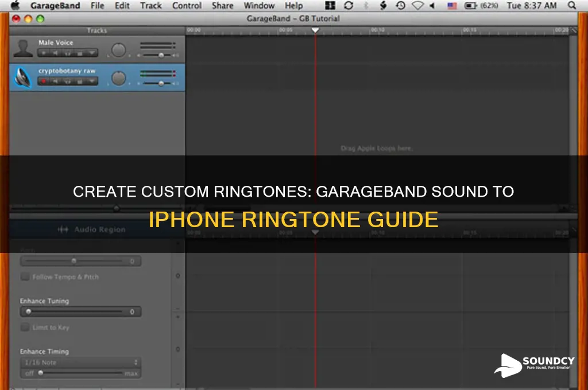Select the cryptobotany raw speaker track icon
The height and width of the screenshot is (390, 588).
click(x=23, y=77)
